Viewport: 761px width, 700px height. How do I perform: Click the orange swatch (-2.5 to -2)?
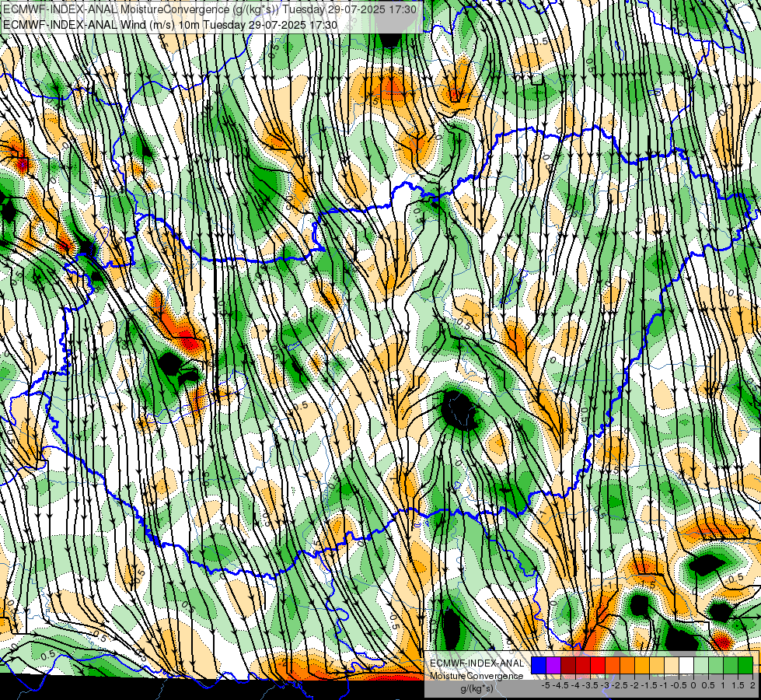tap(627, 666)
